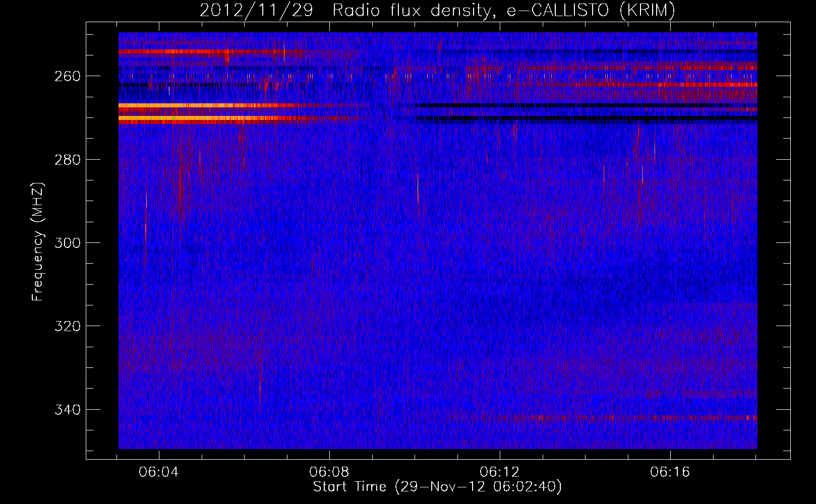Click the 300 frequency tick label
Viewport: 816px width, 504px height.
point(67,243)
